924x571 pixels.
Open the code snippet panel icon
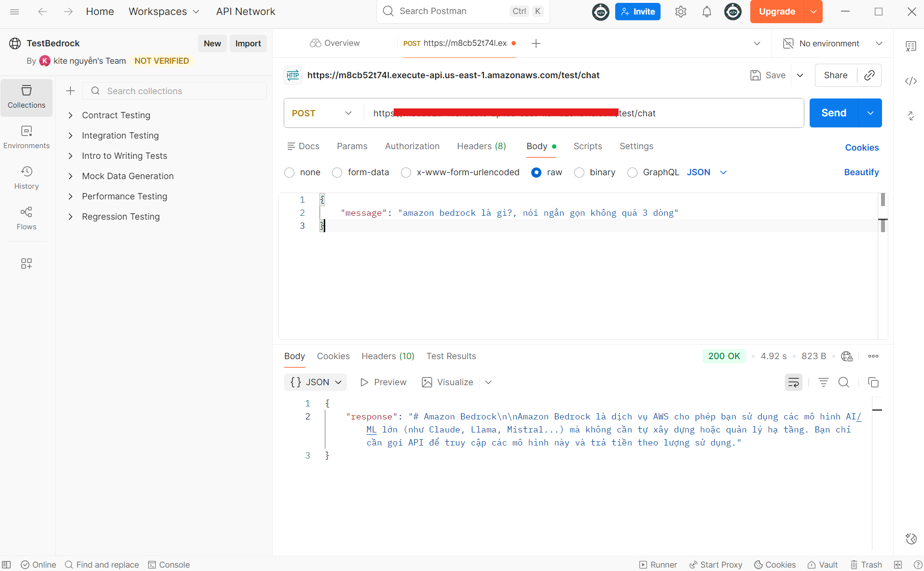(x=910, y=81)
